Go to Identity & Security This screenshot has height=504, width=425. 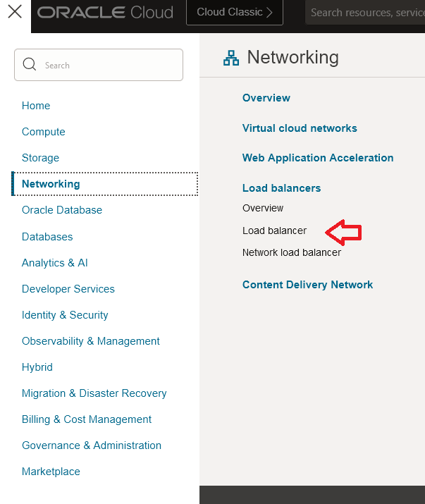pos(65,315)
